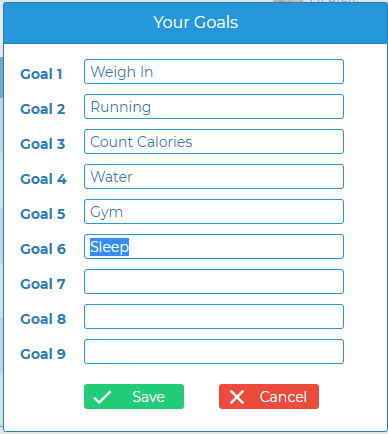Click the Your Goals dialog title
This screenshot has height=434, width=388.
pos(196,22)
